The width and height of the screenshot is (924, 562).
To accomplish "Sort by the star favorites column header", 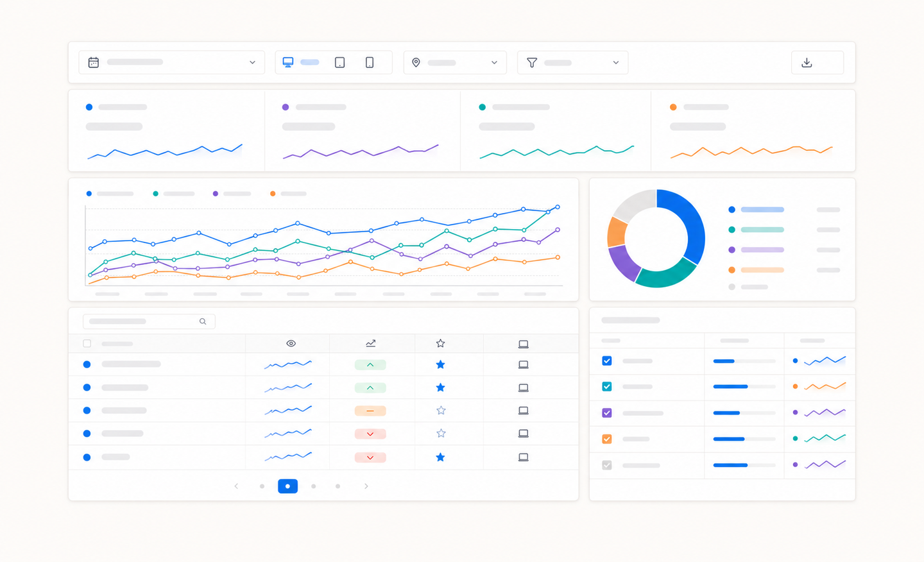I will 441,343.
